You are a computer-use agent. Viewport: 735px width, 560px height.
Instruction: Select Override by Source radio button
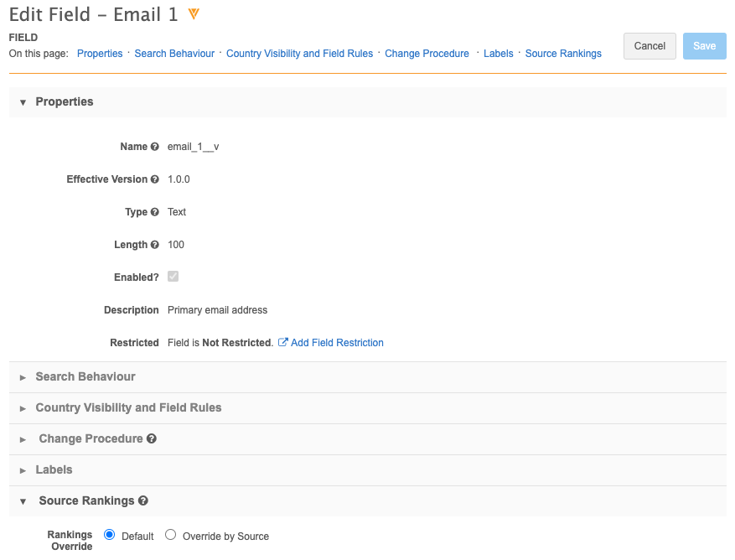click(171, 535)
